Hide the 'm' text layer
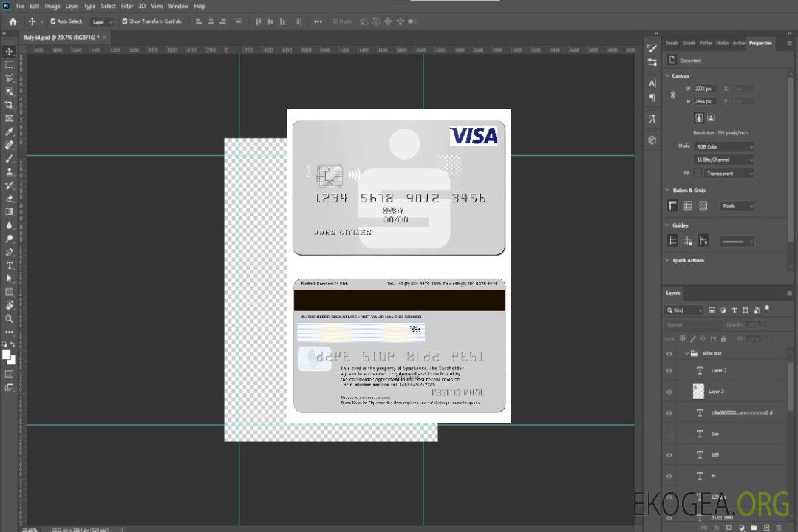 pos(669,477)
